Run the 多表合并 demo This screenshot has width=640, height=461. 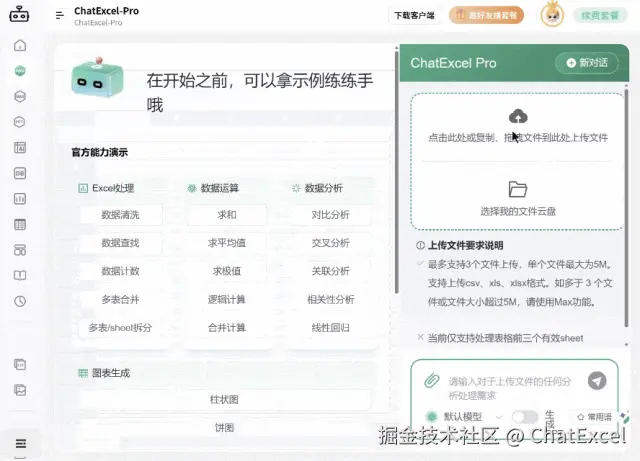[x=120, y=299]
